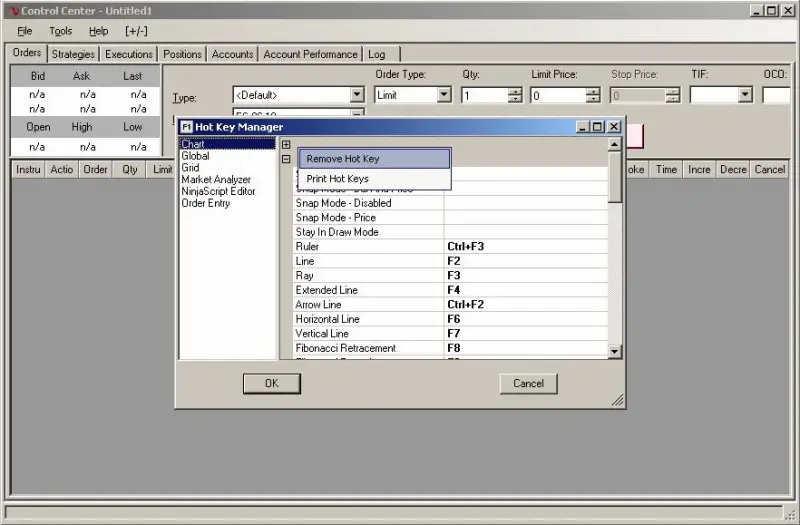Click Cancel in Hot Key Manager

(529, 384)
